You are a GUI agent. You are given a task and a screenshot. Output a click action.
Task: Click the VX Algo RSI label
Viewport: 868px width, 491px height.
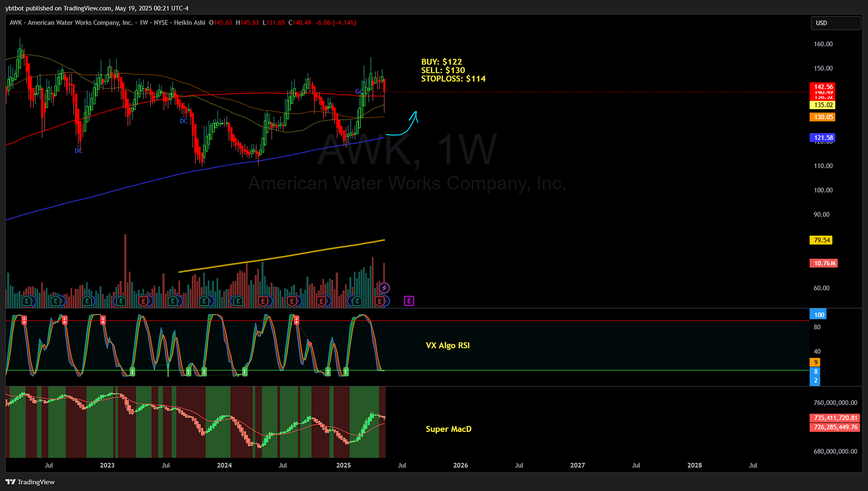point(448,345)
